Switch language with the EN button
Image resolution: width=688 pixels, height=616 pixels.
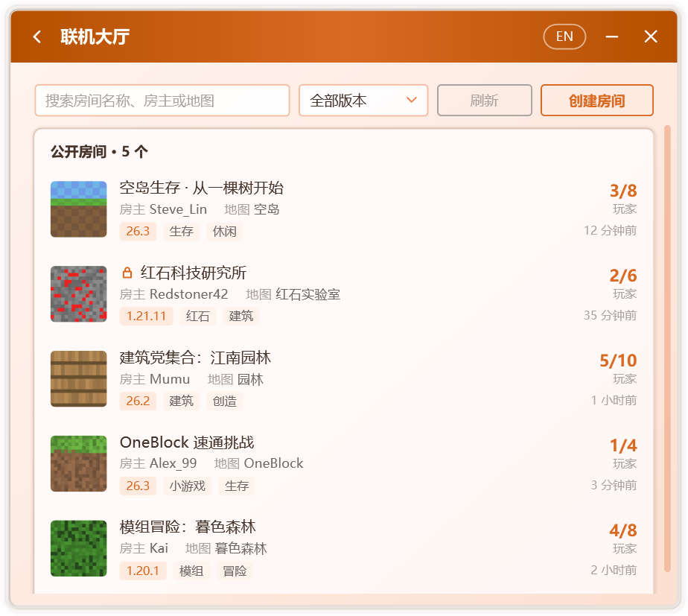tap(564, 36)
